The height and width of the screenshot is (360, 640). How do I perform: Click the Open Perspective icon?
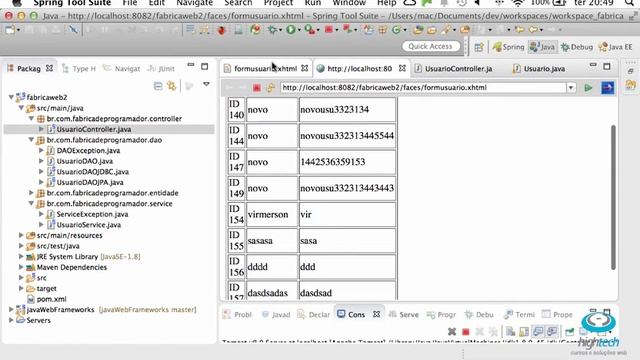click(x=479, y=47)
